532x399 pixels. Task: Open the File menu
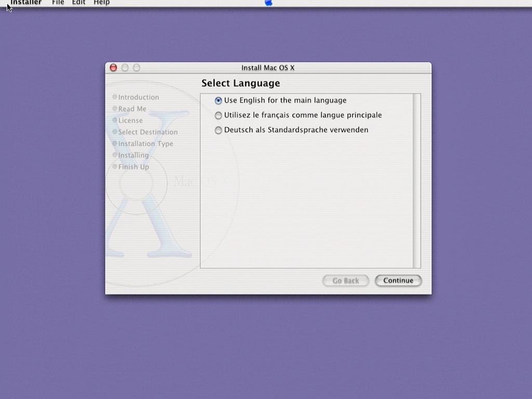[x=58, y=3]
